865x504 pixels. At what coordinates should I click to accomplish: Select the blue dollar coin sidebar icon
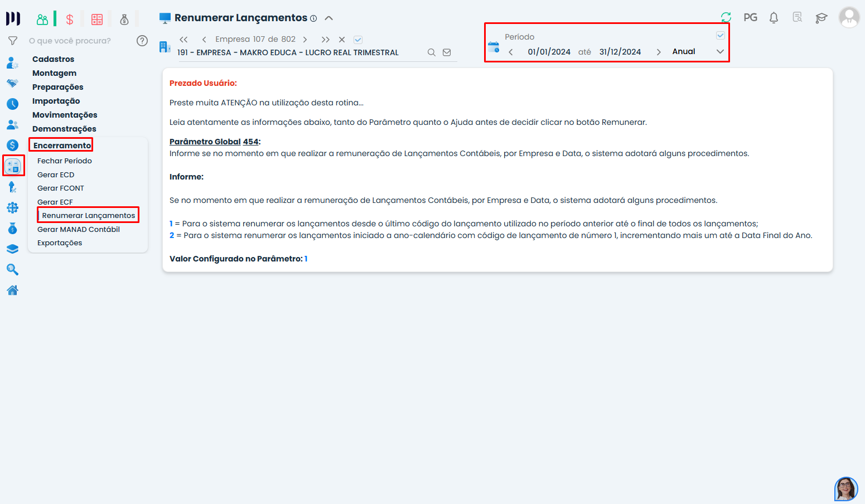click(x=13, y=145)
